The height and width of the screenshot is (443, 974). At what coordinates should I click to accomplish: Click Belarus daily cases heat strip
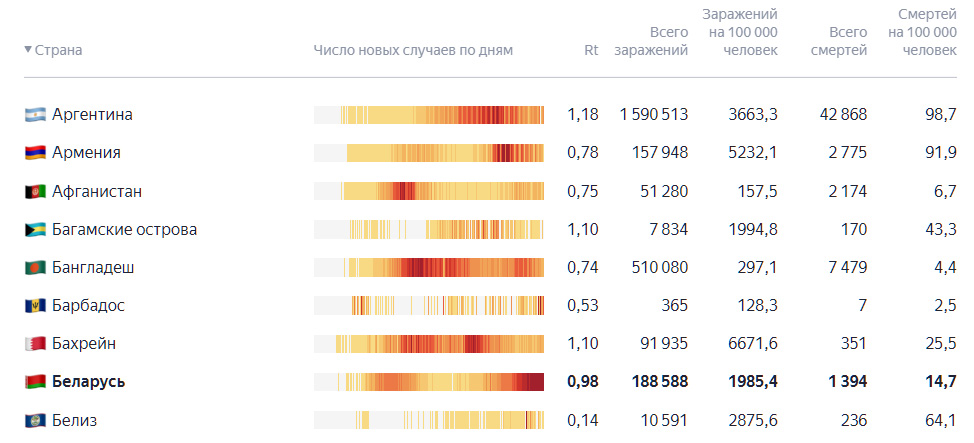coord(429,381)
